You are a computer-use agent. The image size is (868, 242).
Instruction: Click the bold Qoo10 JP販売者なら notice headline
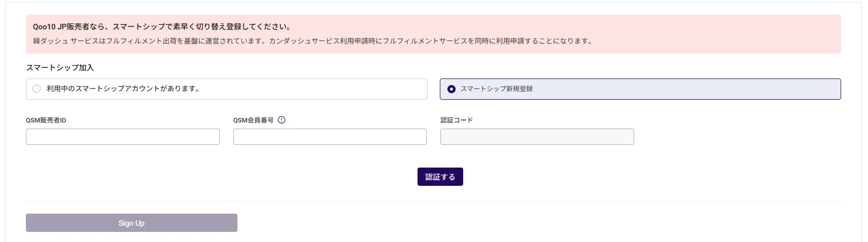(162, 27)
